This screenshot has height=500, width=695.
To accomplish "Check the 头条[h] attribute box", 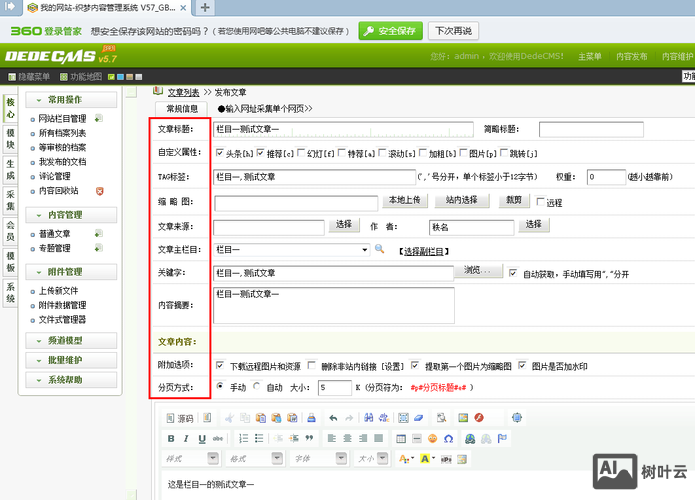I will pyautogui.click(x=219, y=153).
